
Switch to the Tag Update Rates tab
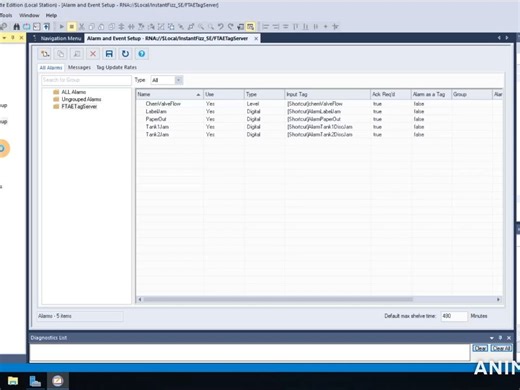tap(116, 67)
